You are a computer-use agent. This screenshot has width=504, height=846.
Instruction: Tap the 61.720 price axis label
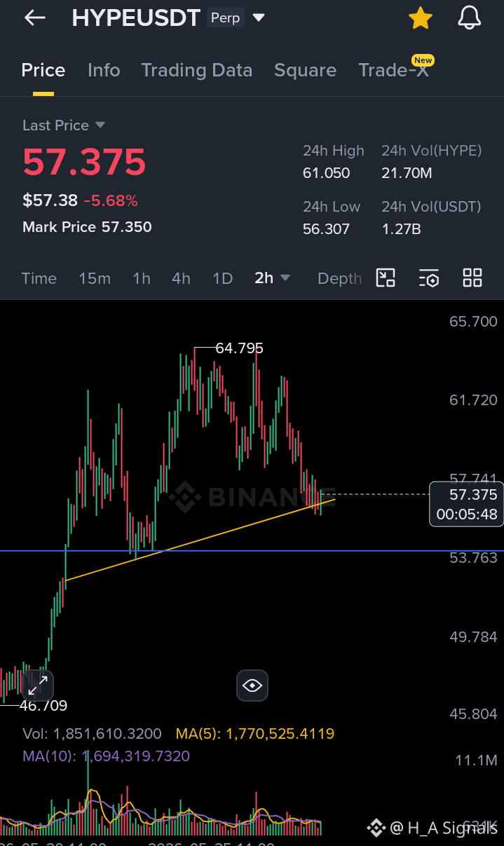[473, 400]
